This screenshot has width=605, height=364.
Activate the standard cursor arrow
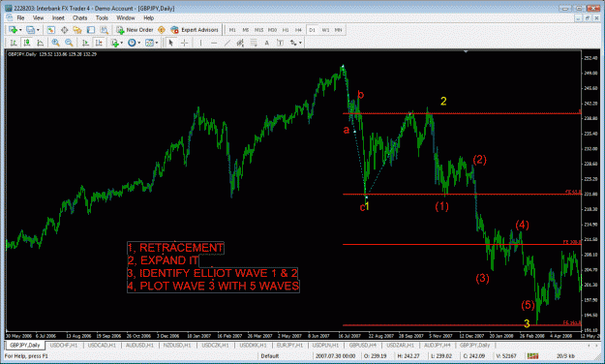tap(171, 43)
